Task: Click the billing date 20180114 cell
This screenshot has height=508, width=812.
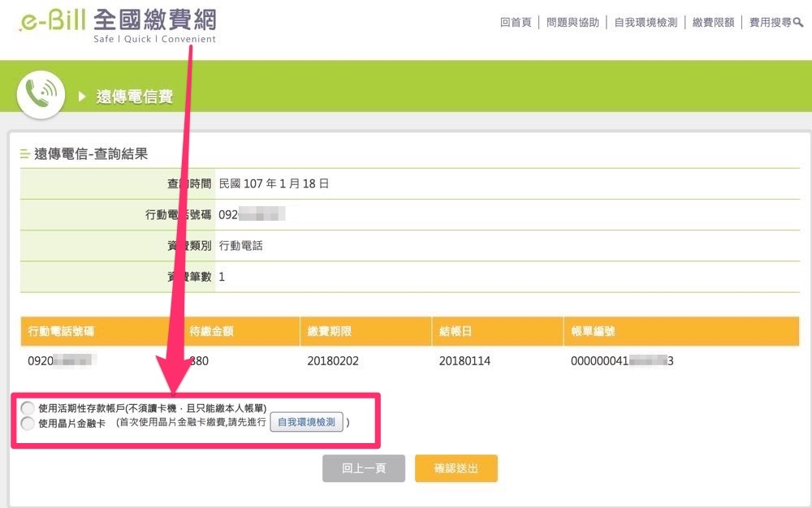Action: [x=464, y=360]
